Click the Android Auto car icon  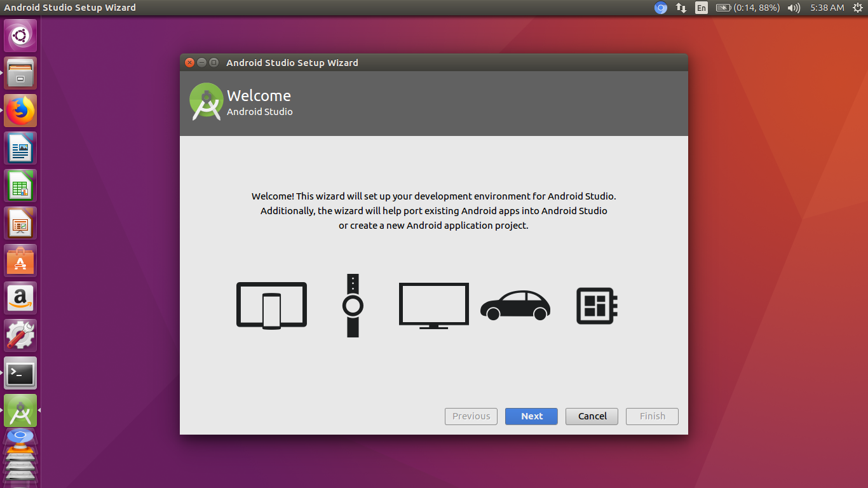click(x=515, y=306)
